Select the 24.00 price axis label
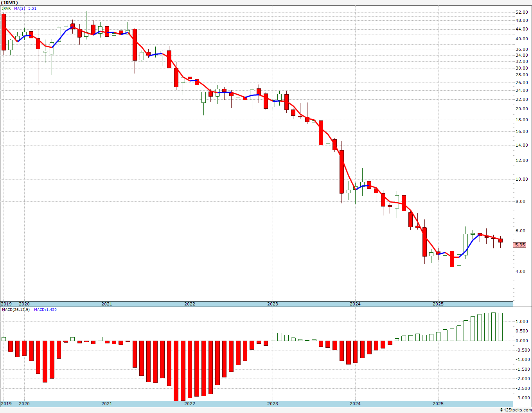 point(521,91)
